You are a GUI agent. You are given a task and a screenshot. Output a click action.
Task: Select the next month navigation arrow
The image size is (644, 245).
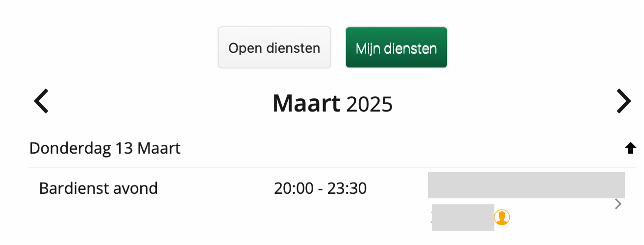[624, 101]
